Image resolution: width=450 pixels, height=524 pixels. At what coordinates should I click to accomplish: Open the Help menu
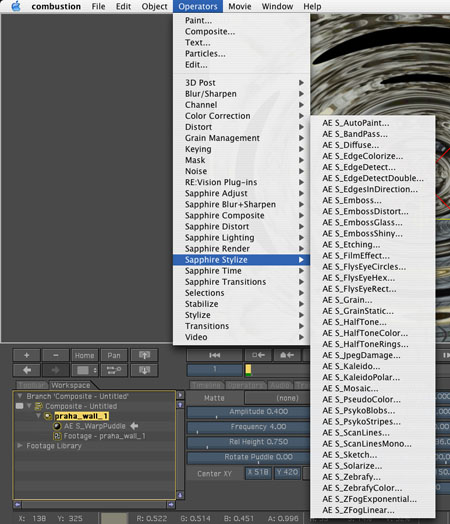coord(312,6)
